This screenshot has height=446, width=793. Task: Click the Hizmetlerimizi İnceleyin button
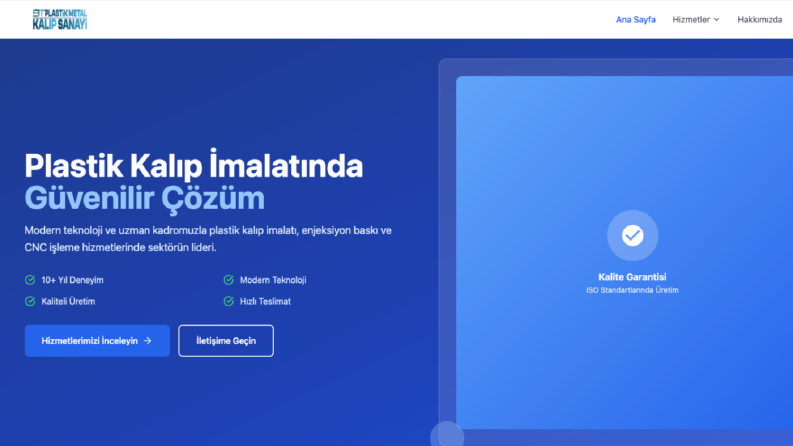[97, 341]
